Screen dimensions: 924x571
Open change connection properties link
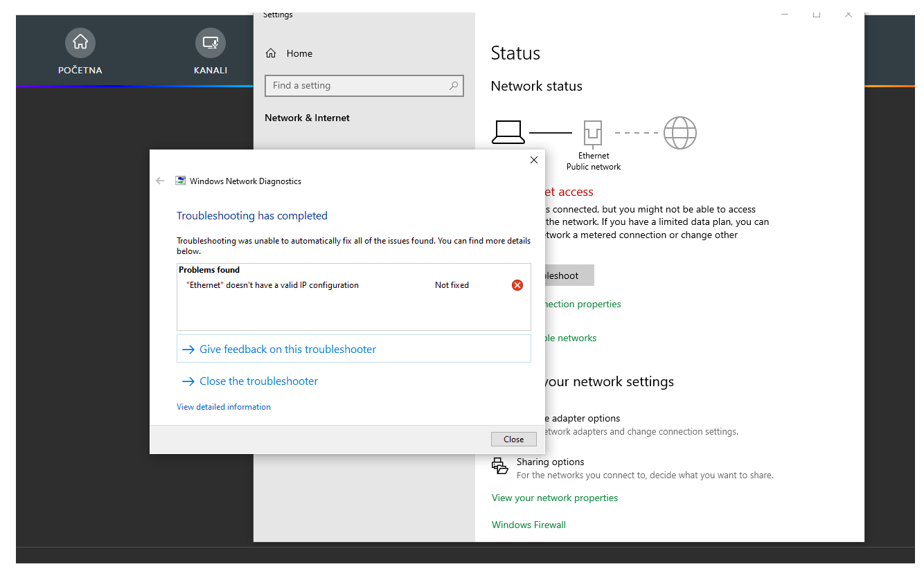[583, 304]
